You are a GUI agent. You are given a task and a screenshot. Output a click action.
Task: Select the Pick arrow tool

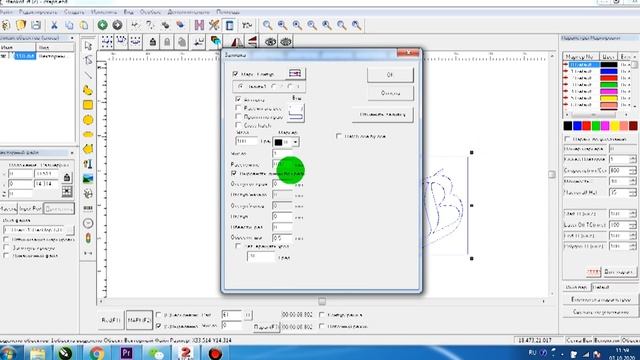[88, 46]
